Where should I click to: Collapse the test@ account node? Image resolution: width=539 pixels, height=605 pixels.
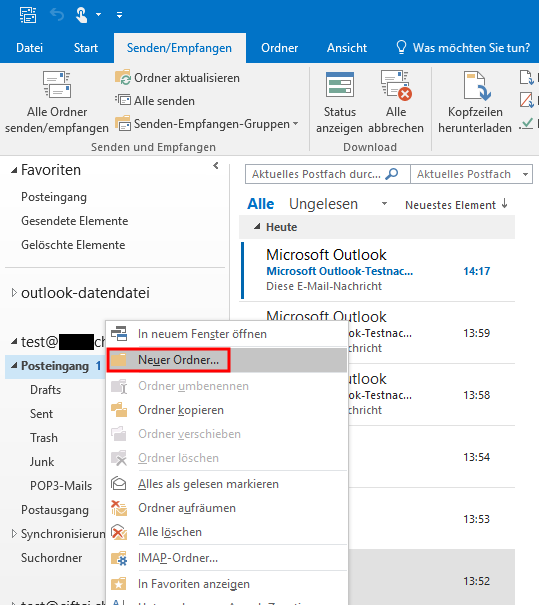tap(14, 341)
